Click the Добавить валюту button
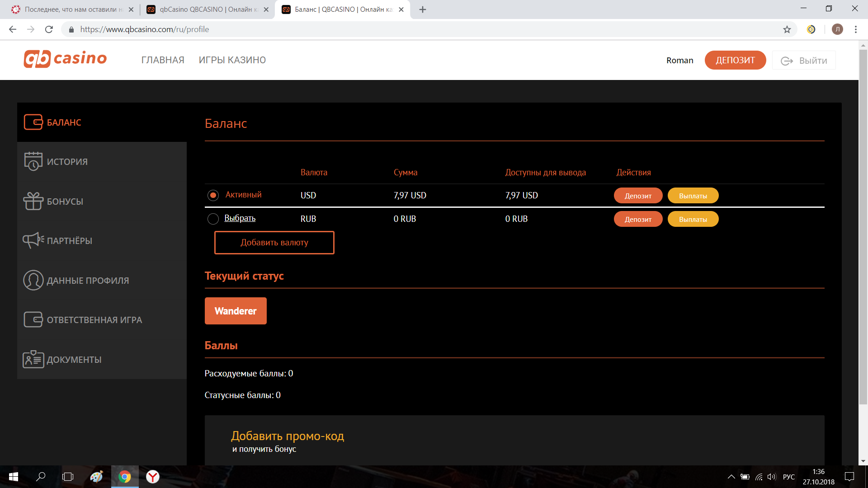The height and width of the screenshot is (488, 868). coord(274,243)
